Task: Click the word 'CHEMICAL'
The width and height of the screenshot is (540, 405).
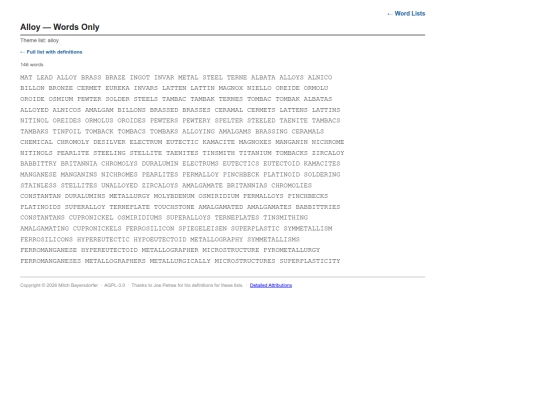Action: tap(37, 142)
